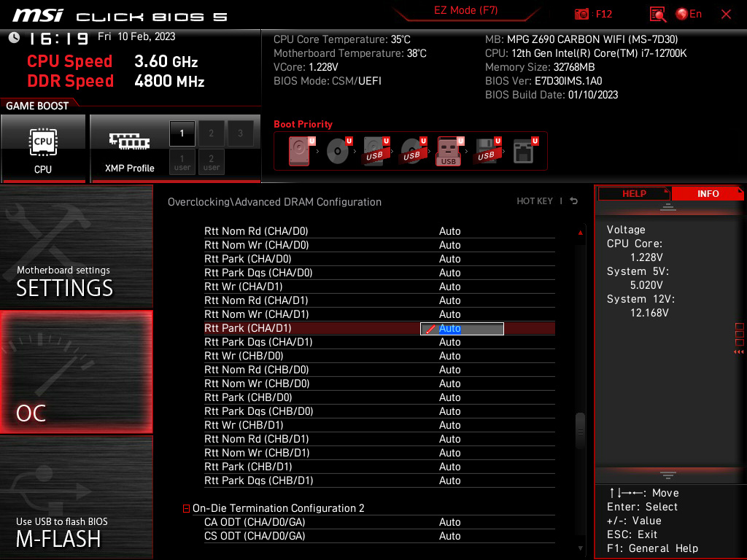Select the Rtt Park (CHB/D1) row
This screenshot has height=560, width=747.
pyautogui.click(x=379, y=467)
